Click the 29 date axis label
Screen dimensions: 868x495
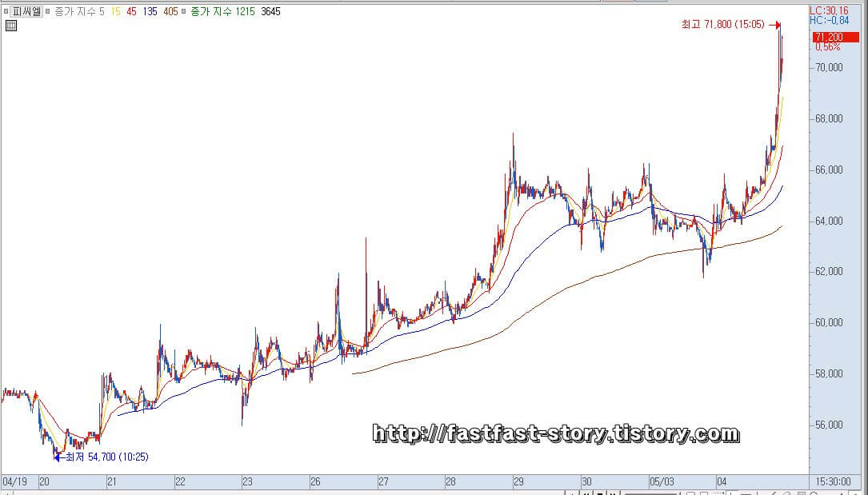(518, 481)
